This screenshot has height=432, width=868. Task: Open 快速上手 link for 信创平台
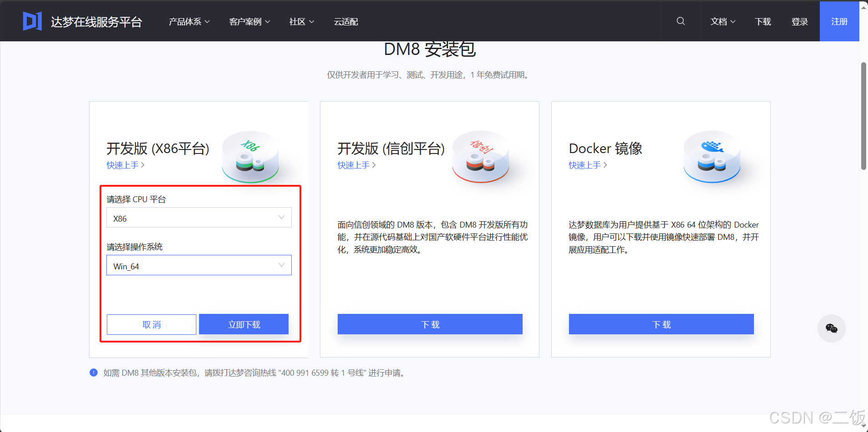tap(357, 165)
